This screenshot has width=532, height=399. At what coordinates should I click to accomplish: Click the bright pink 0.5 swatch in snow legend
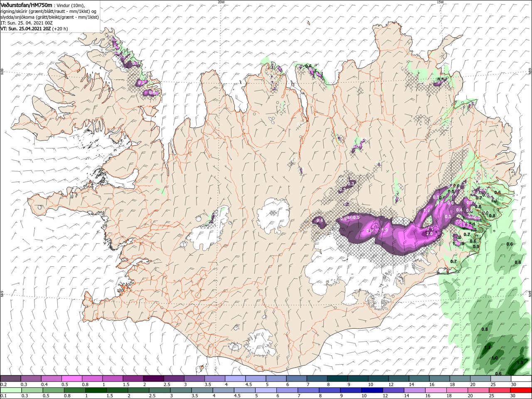[x=71, y=379]
